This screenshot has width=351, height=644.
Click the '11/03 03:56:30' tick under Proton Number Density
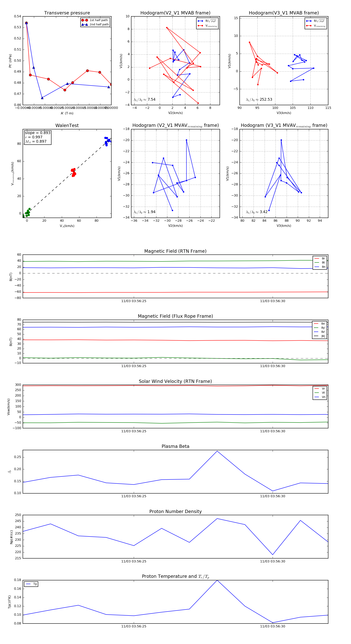pos(273,561)
